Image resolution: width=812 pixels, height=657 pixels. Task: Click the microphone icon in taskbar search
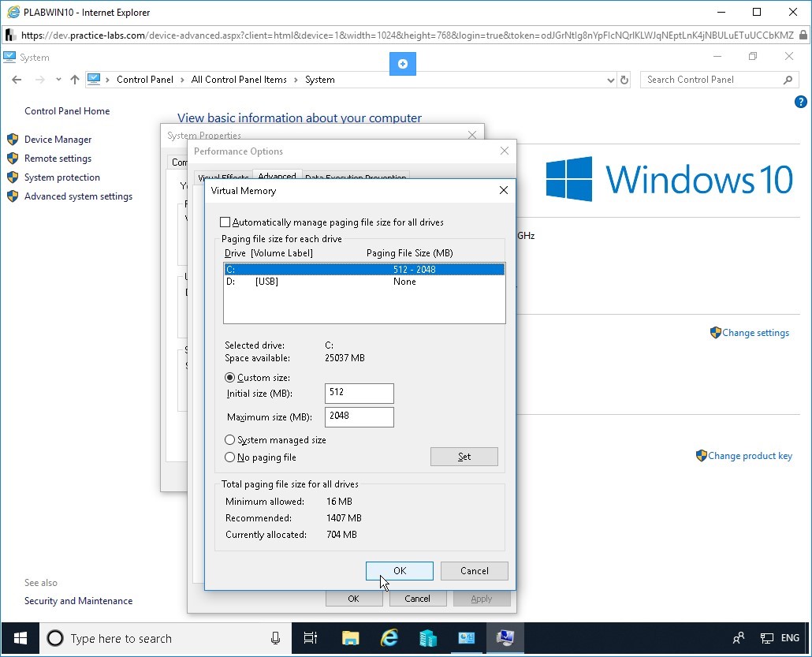[x=275, y=638]
